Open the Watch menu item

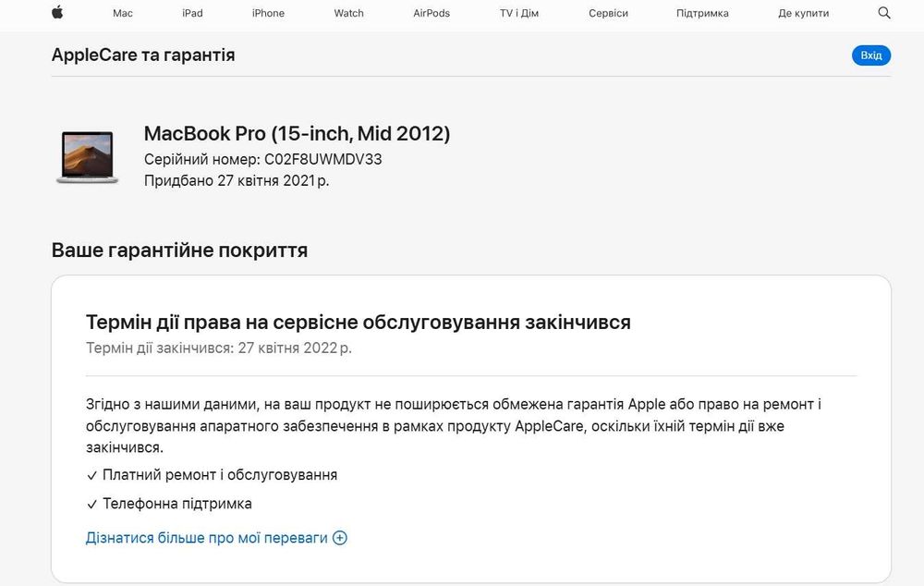[x=349, y=13]
